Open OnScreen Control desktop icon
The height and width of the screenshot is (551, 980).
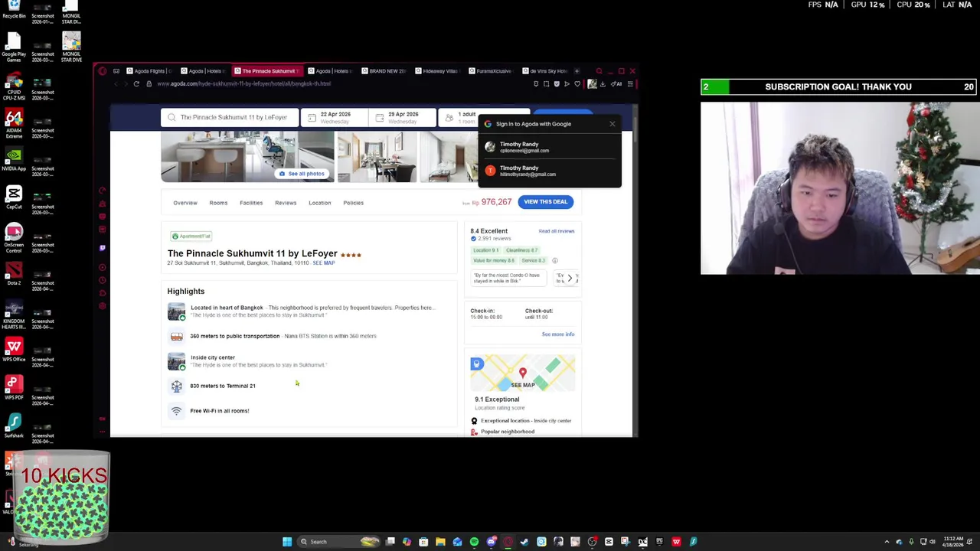[x=14, y=237]
